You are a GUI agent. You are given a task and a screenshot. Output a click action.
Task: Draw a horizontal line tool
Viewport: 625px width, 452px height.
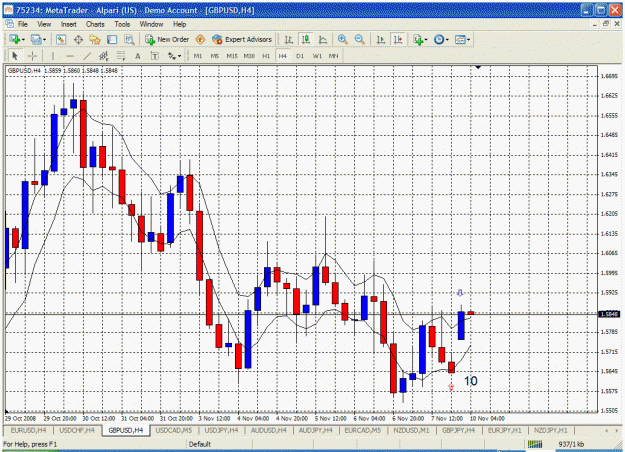70,56
